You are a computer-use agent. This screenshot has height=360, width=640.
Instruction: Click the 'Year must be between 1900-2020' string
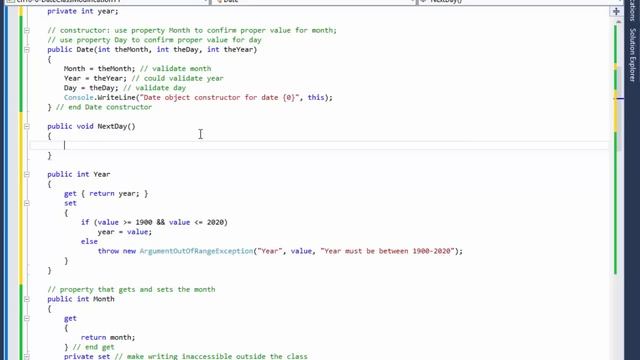(387, 251)
